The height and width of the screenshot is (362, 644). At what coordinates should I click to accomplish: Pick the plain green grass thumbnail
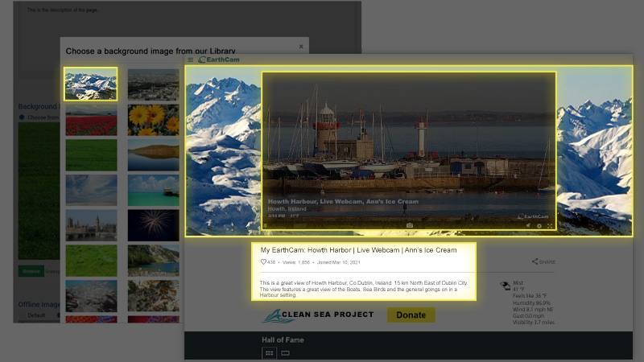(91, 155)
